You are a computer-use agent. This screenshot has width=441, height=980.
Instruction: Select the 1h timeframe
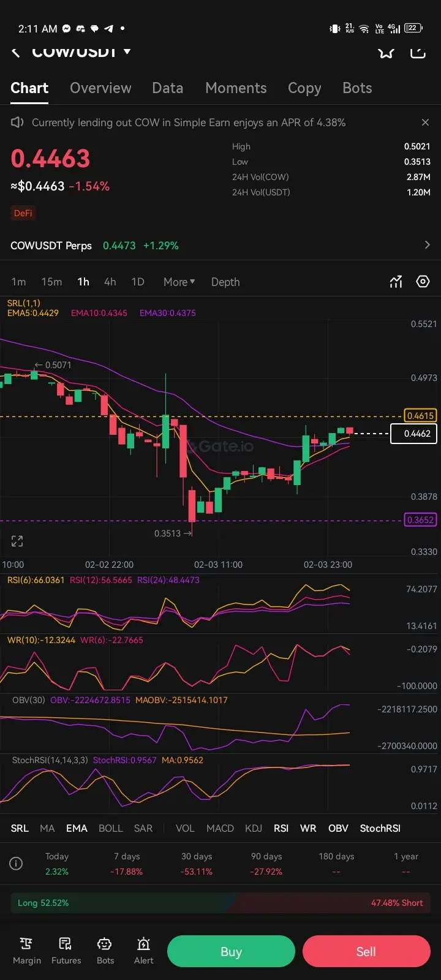(x=83, y=282)
